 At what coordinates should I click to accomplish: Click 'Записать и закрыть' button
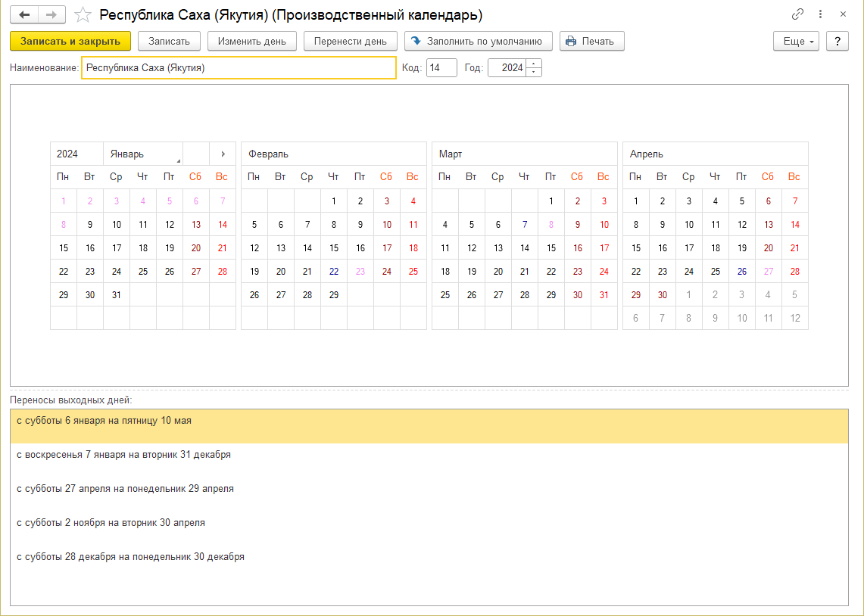point(70,42)
